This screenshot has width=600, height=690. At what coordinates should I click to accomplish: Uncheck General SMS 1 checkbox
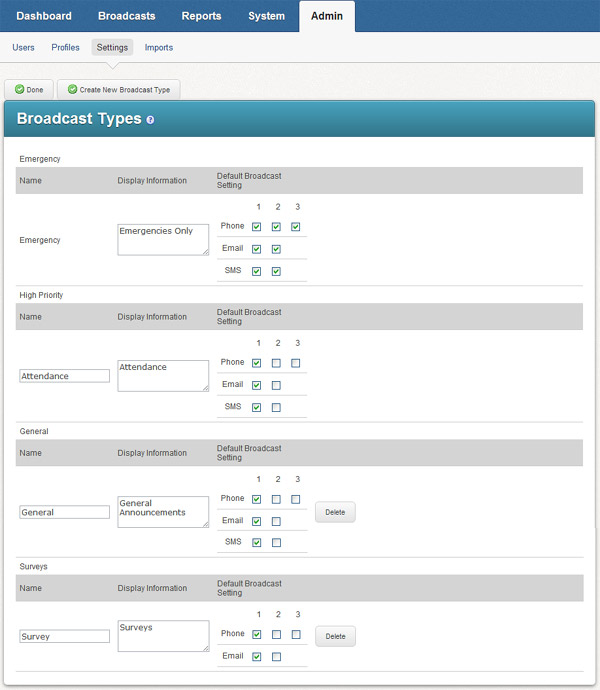pos(256,543)
